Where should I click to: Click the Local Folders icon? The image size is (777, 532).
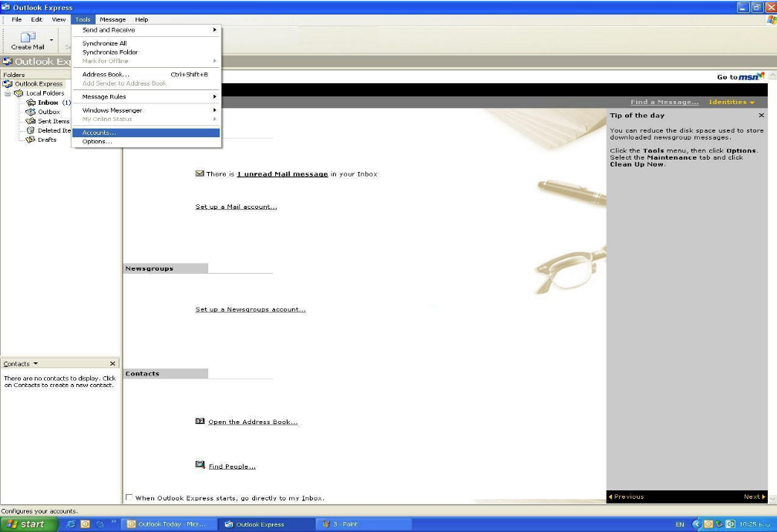pos(18,93)
